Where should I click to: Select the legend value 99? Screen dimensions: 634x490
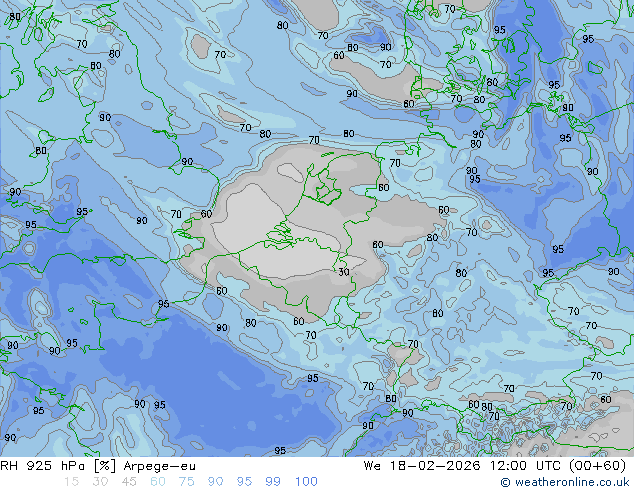point(273,482)
